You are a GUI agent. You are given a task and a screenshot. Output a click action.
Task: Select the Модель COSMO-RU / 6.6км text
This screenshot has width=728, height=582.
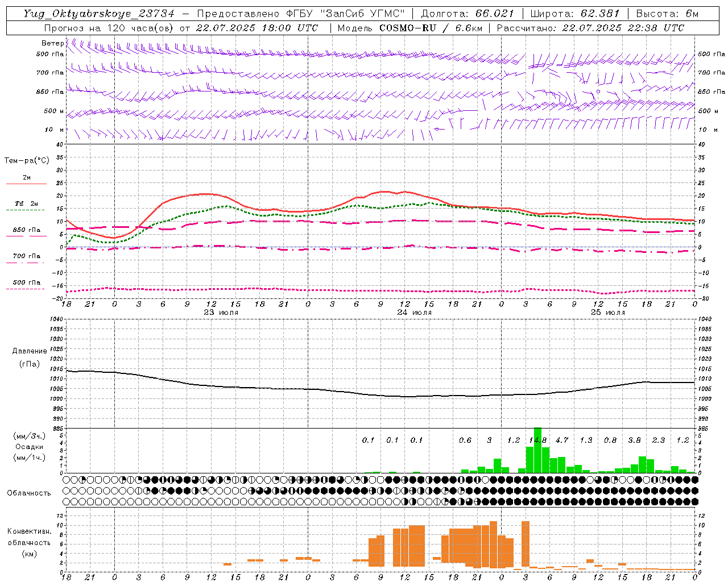click(410, 27)
